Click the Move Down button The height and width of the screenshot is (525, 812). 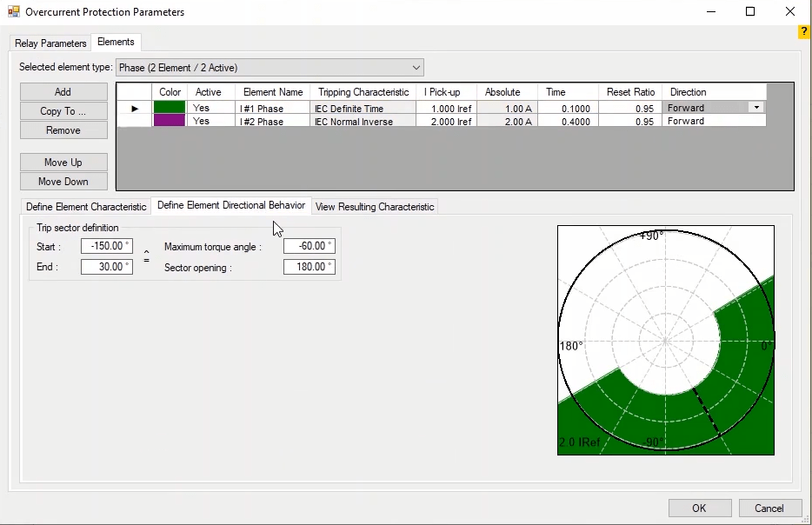63,182
